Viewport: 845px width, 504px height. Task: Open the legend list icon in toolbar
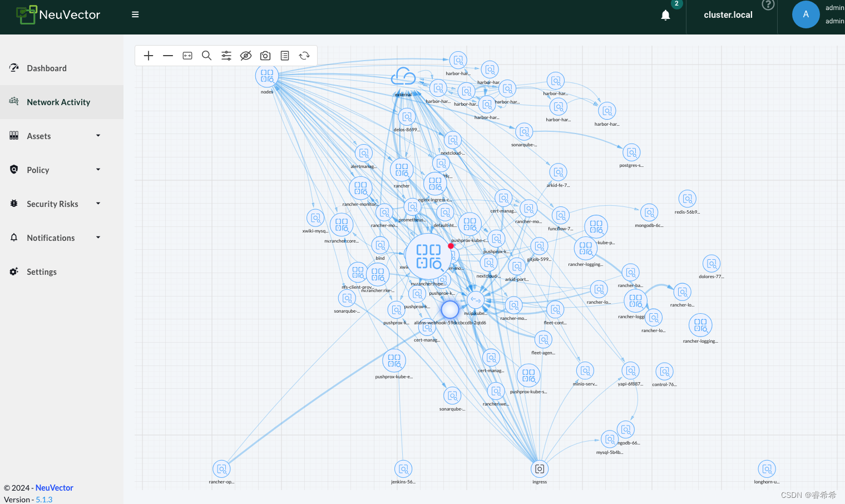[285, 56]
